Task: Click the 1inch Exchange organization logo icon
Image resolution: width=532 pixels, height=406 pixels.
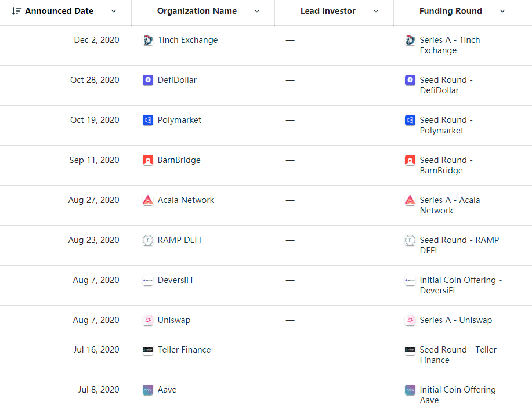Action: point(148,41)
